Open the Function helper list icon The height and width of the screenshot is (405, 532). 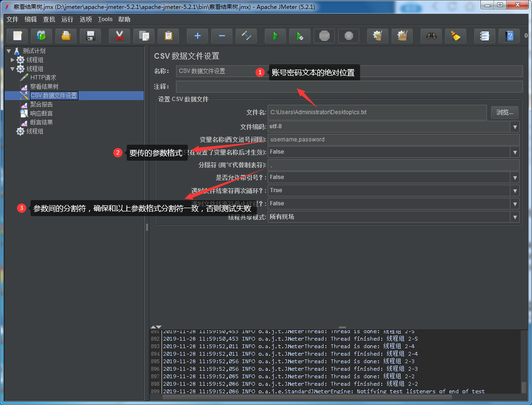485,36
